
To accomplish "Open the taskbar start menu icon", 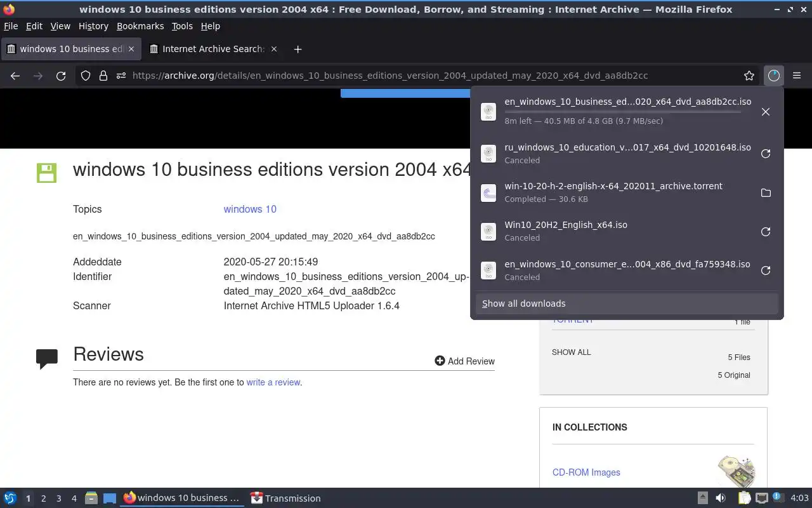I will click(10, 498).
